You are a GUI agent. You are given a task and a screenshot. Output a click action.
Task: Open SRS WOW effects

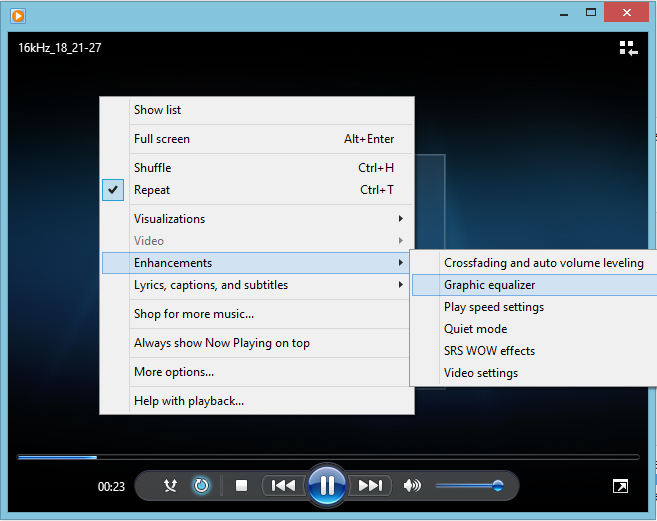(534, 351)
